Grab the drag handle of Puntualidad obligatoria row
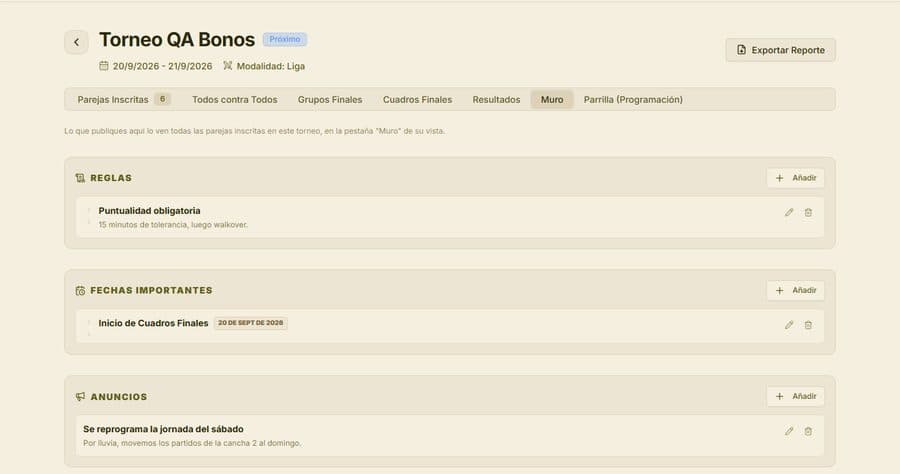Viewport: 900px width, 474px height. tap(89, 217)
